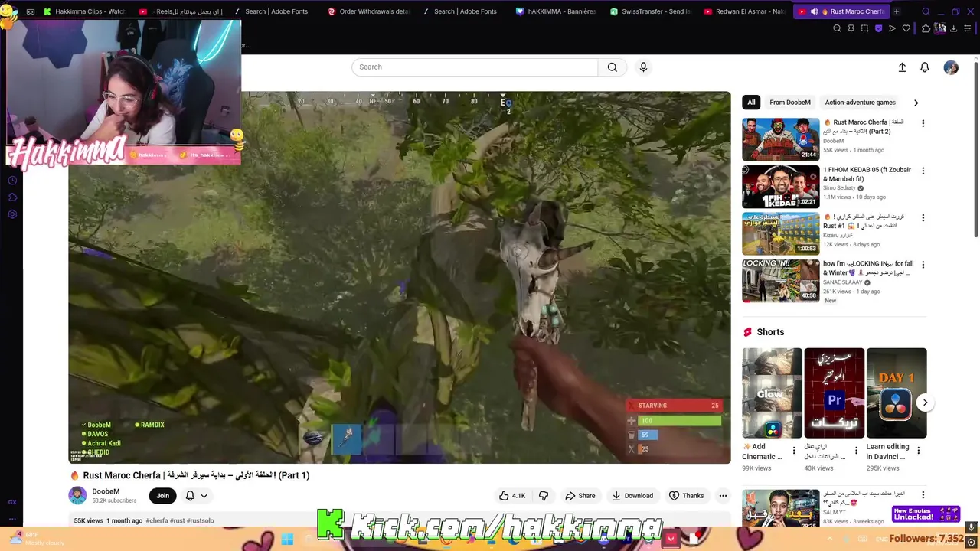This screenshot has width=980, height=551.
Task: Open options for Rust Maroc Cherfa Part 2
Action: coord(923,123)
